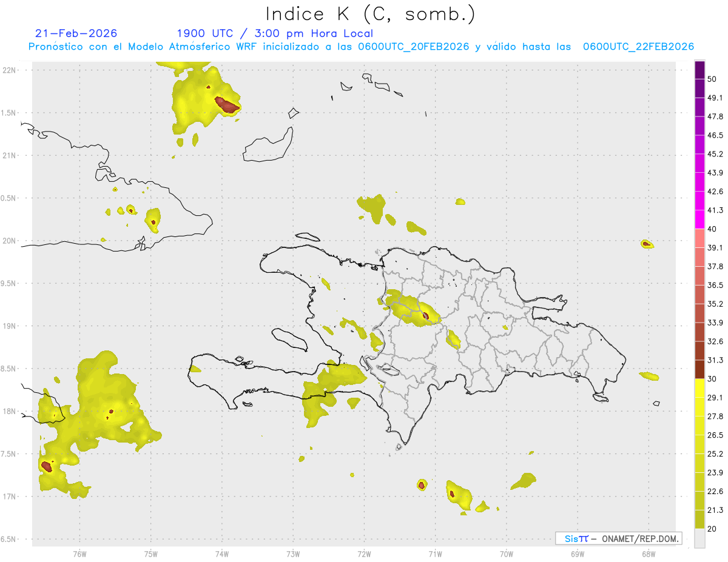
Task: Click the '69W' longitude axis label
Action: (577, 554)
